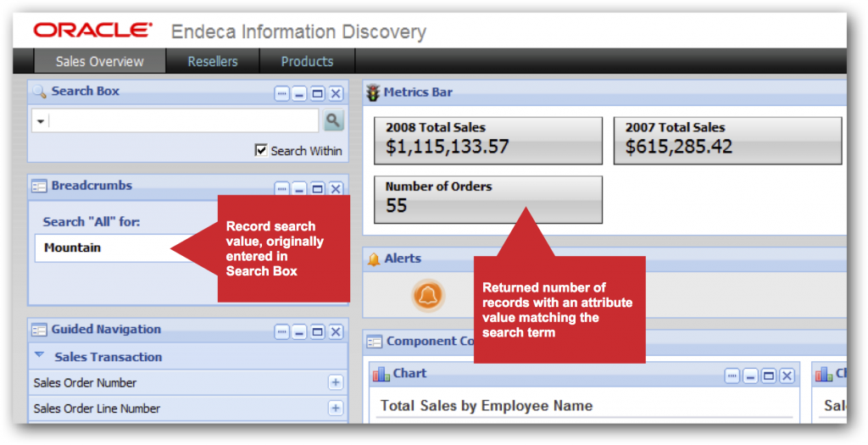Open the Search Box panel options menu icon
Image resolution: width=868 pixels, height=445 pixels.
[281, 93]
